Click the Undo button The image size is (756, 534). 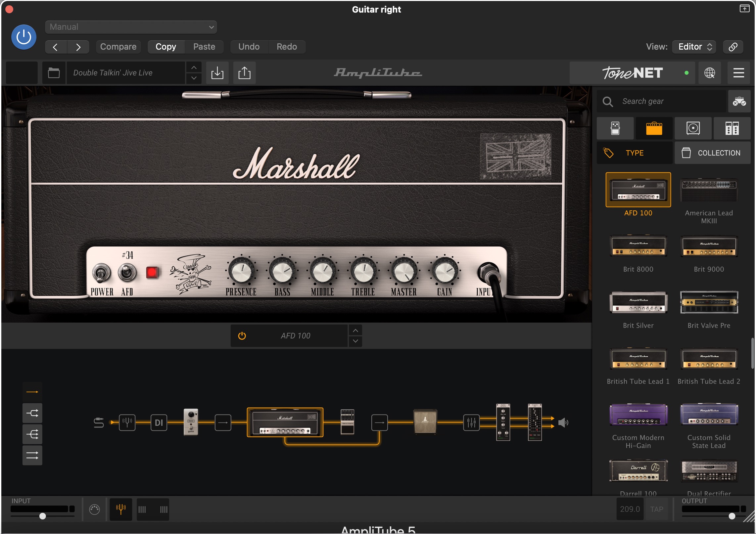tap(249, 47)
